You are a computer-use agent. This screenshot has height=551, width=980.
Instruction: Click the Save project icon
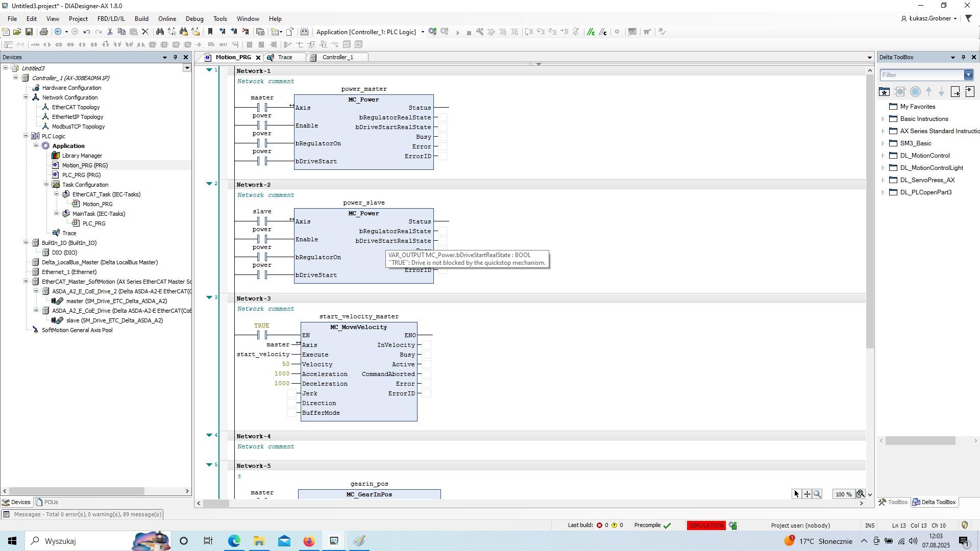tap(29, 32)
